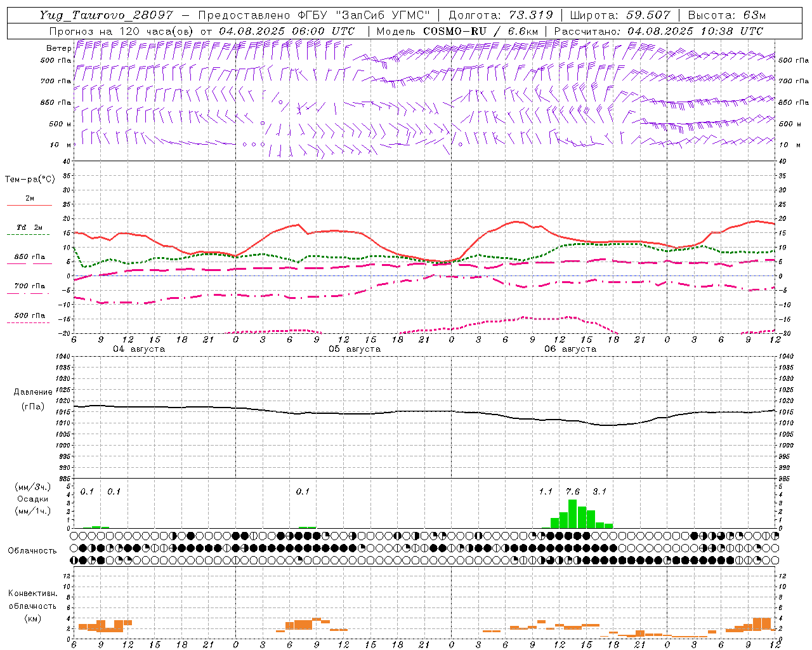Click the Высота: 63м elevation label

[x=726, y=15]
